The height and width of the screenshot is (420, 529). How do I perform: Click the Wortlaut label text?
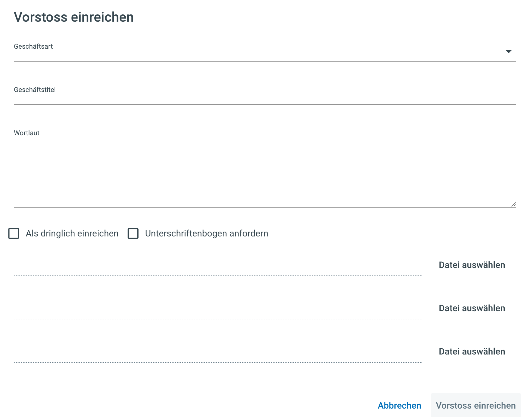tap(27, 133)
